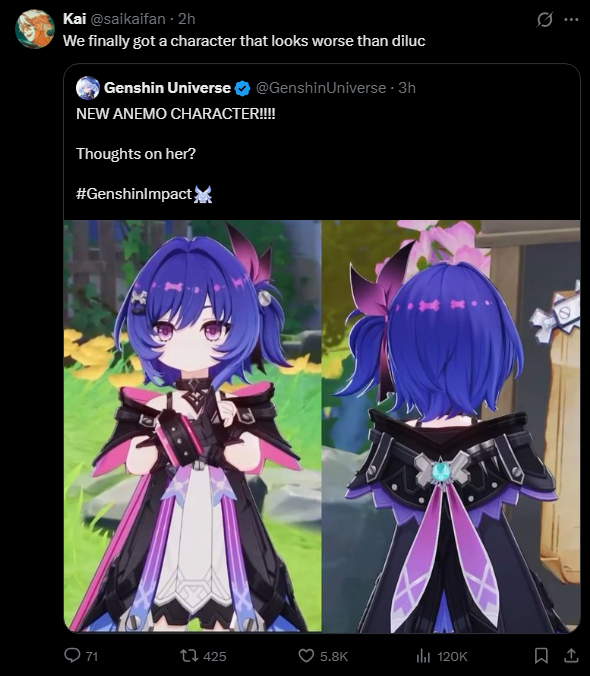Image resolution: width=590 pixels, height=676 pixels.
Task: Visit the @GenshinUniverse handle
Action: (x=321, y=88)
